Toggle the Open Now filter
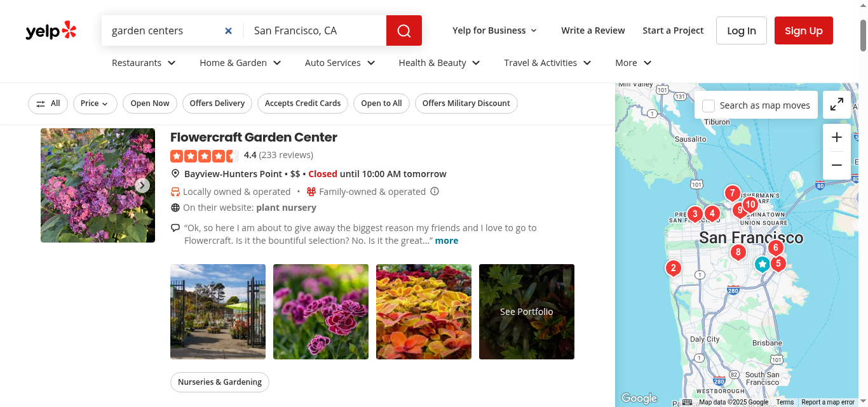 (x=150, y=103)
